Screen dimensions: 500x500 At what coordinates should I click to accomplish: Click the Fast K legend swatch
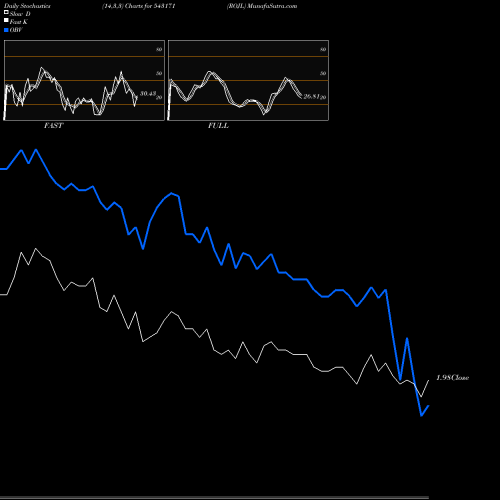[x=6, y=21]
